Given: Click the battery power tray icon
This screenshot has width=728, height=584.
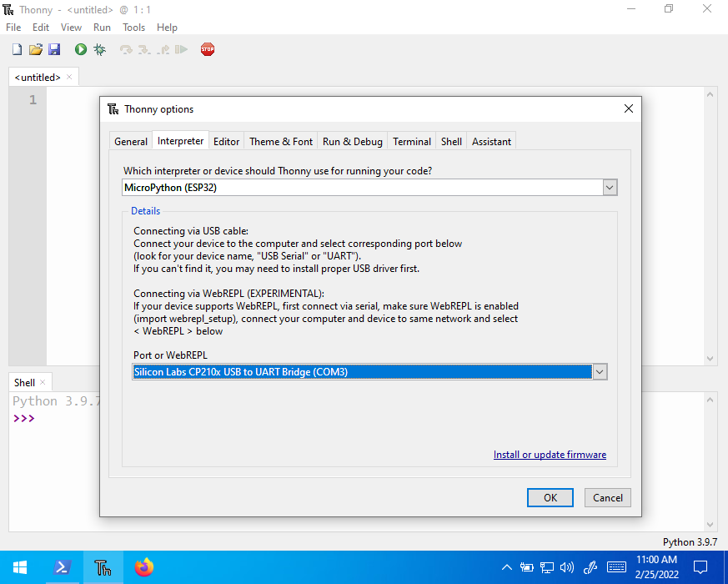Looking at the screenshot, I should [x=526, y=567].
